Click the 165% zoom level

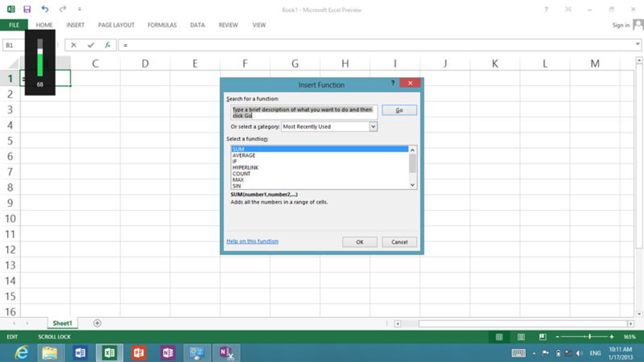(x=629, y=337)
